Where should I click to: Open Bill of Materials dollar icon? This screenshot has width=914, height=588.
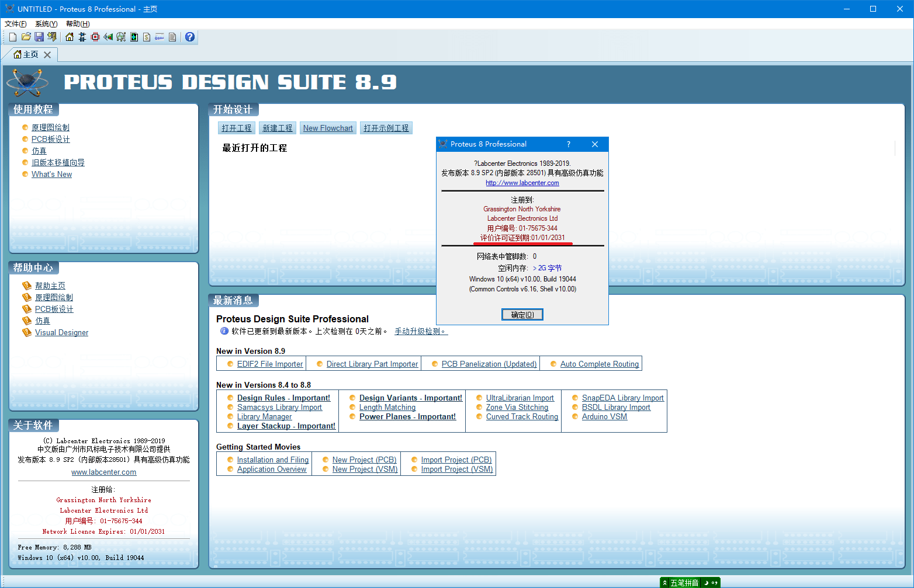tap(147, 37)
